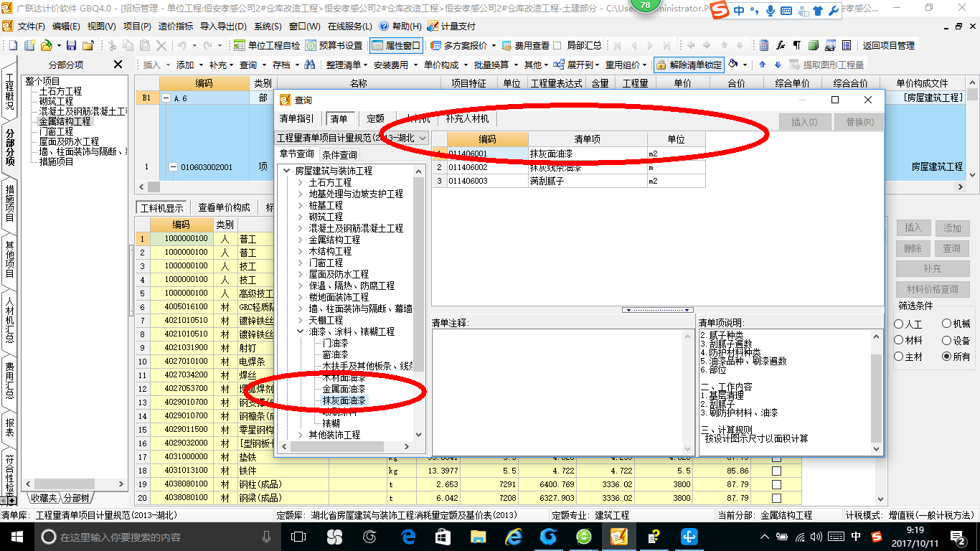Screen dimensions: 980x551
Task: Click 计量支付 in the menu bar
Action: click(451, 26)
